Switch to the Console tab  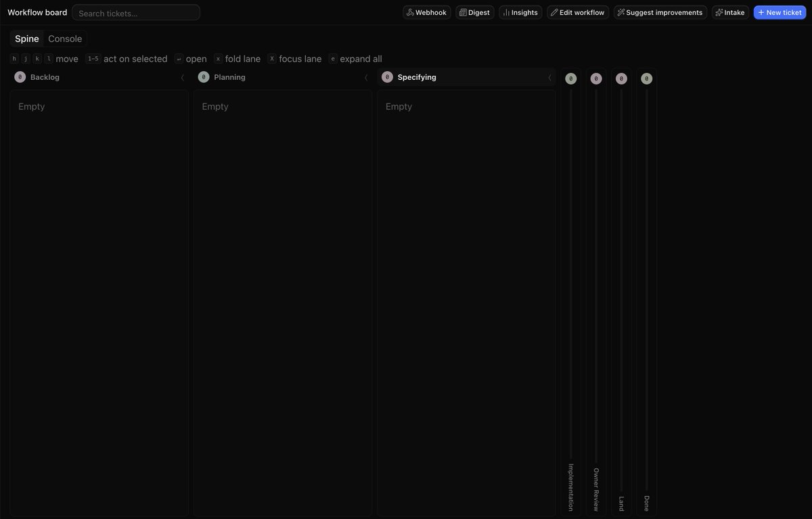65,39
